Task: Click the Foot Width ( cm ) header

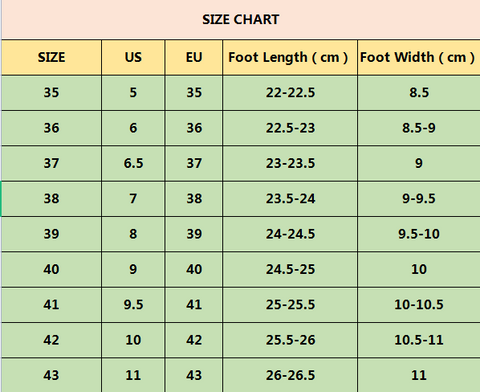Action: click(x=419, y=57)
